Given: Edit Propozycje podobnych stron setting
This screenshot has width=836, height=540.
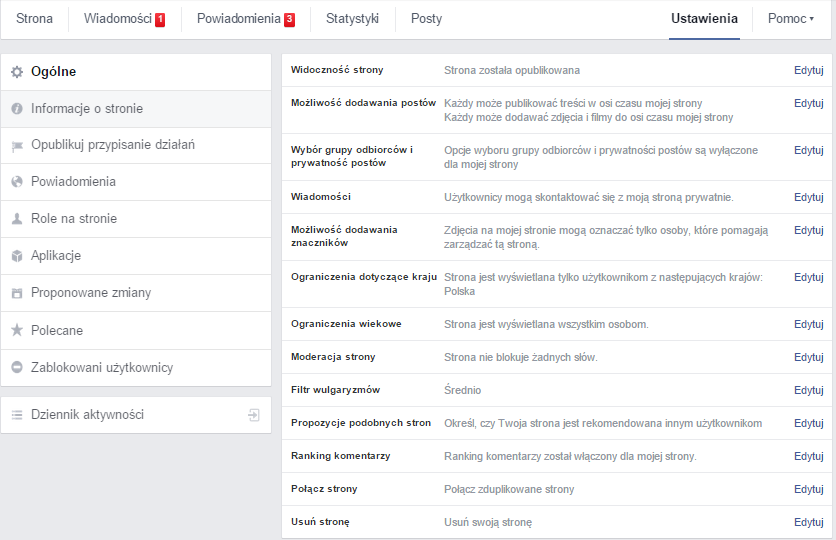Looking at the screenshot, I should coord(809,423).
